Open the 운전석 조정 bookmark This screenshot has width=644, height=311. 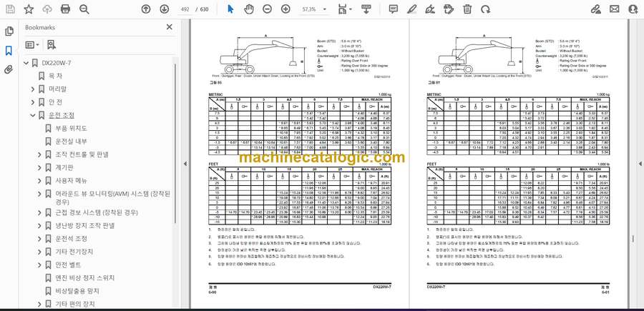(x=71, y=238)
